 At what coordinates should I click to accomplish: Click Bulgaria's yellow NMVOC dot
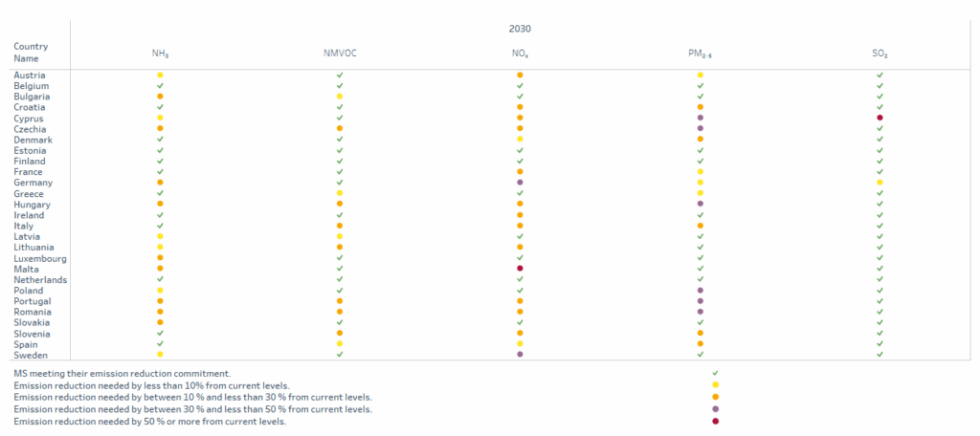(x=340, y=97)
